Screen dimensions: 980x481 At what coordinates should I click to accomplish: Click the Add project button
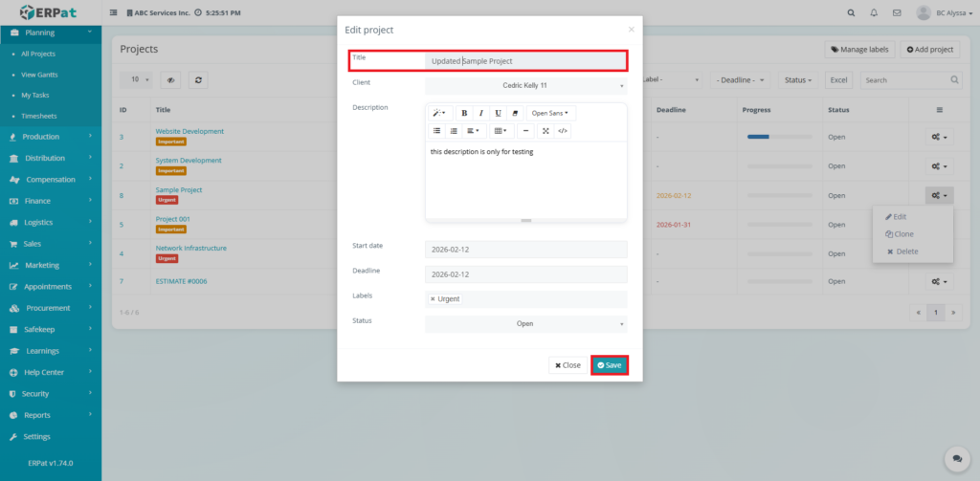pyautogui.click(x=930, y=50)
